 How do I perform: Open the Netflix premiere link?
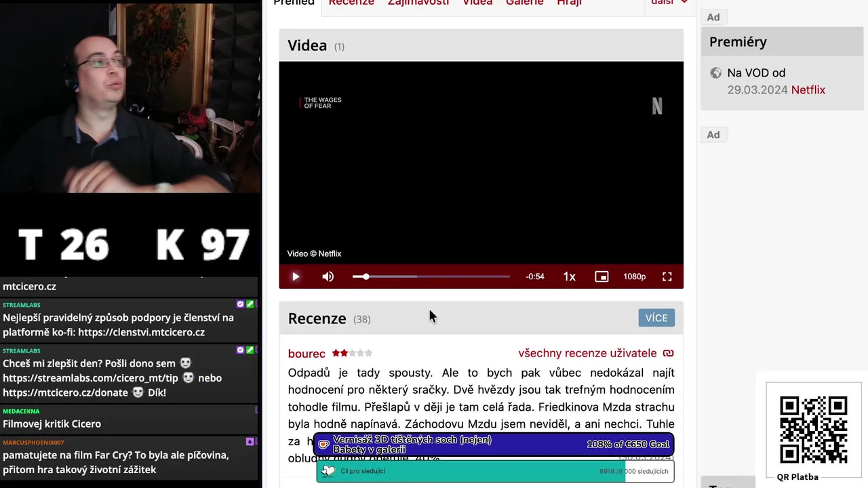(808, 89)
